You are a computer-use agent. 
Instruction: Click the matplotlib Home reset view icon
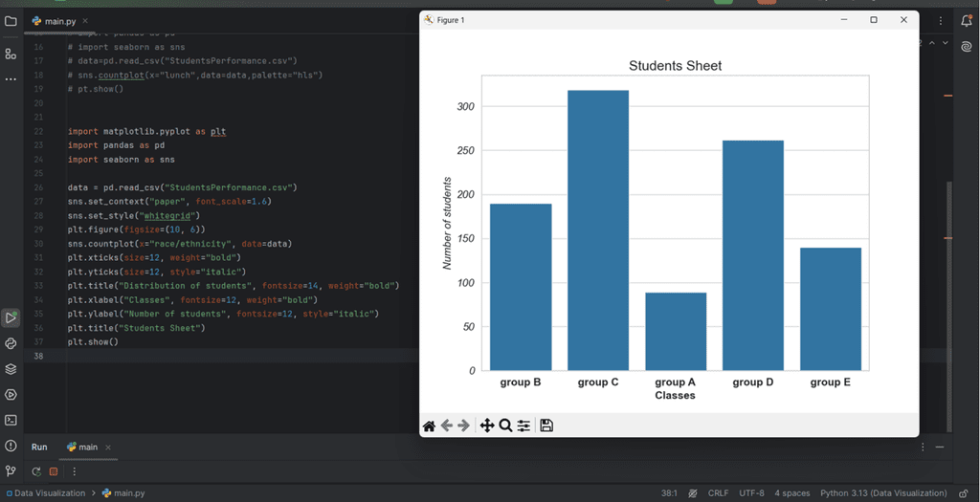(430, 426)
